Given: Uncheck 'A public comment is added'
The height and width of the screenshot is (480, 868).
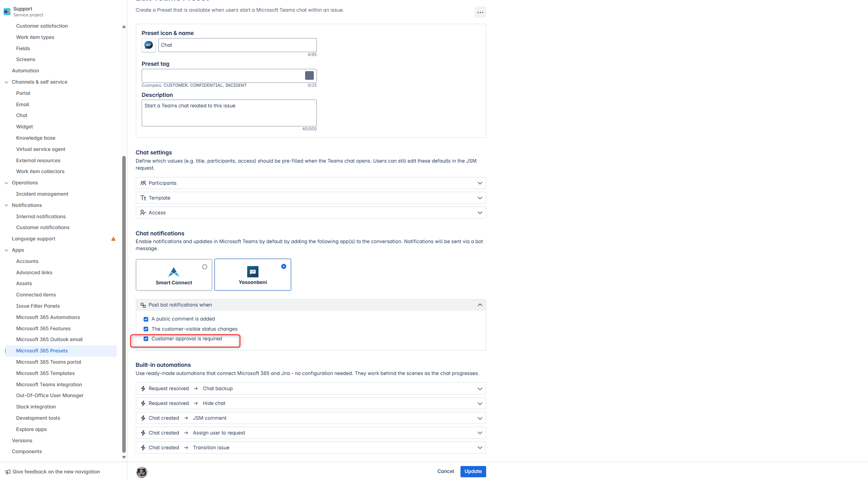Looking at the screenshot, I should 146,319.
